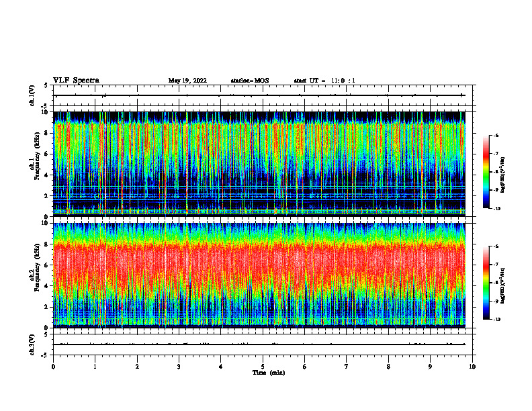
Task: Select the "ch.1(V)" y-axis label
Action: pyautogui.click(x=32, y=95)
